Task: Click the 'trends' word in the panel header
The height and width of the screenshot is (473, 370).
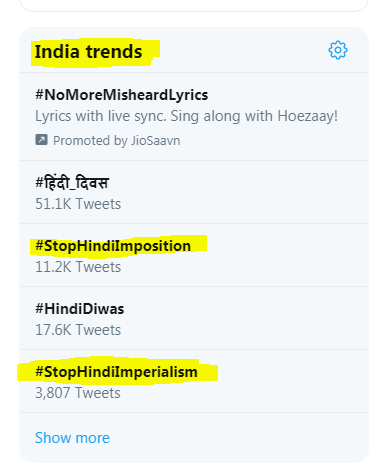Action: click(114, 52)
